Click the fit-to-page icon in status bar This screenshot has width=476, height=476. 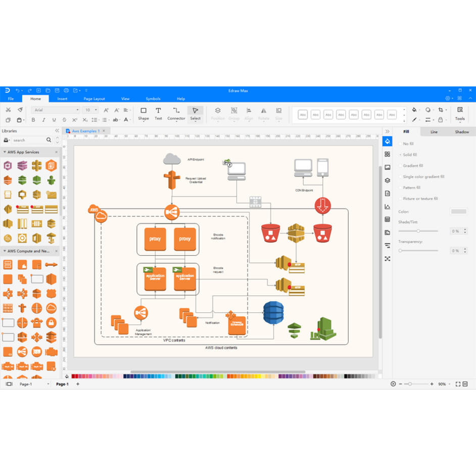pos(458,384)
